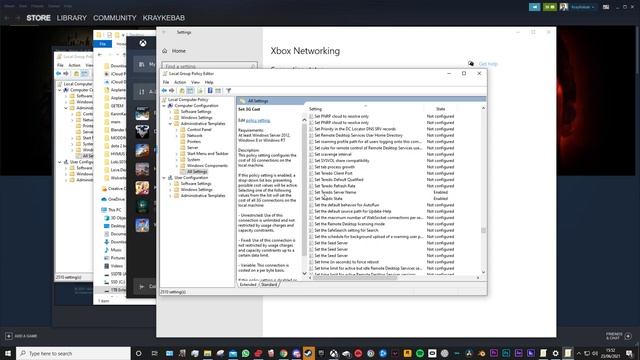
Task: Select the Set Teredo Server Name row
Action: [382, 192]
